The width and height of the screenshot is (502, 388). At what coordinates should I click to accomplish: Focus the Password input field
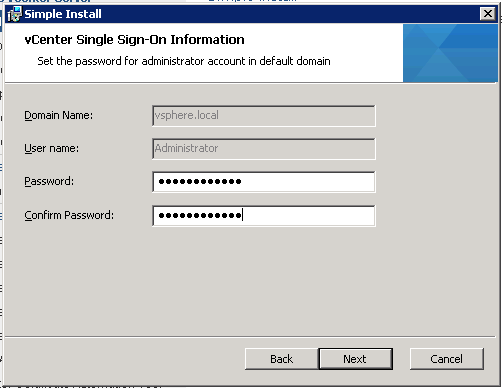tap(264, 182)
